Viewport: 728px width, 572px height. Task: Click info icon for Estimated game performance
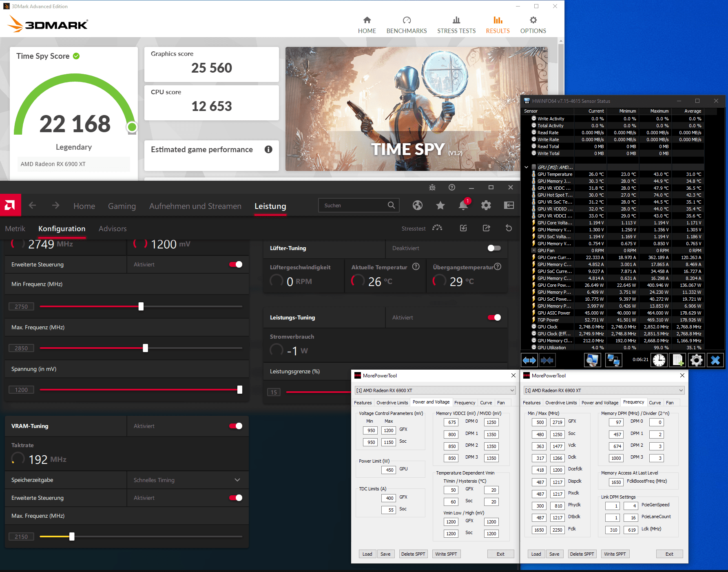point(268,149)
